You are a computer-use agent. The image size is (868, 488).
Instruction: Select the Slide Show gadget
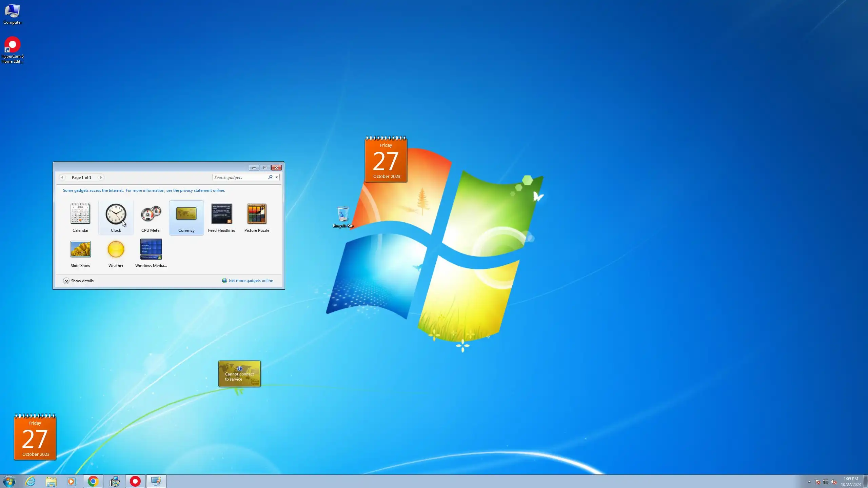(x=80, y=249)
